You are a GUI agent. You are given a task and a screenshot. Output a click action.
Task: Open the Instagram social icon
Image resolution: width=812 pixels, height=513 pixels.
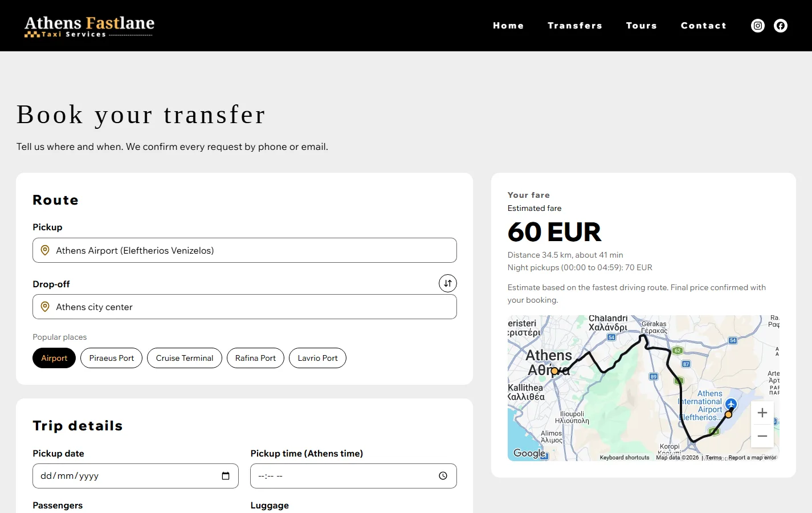758,26
